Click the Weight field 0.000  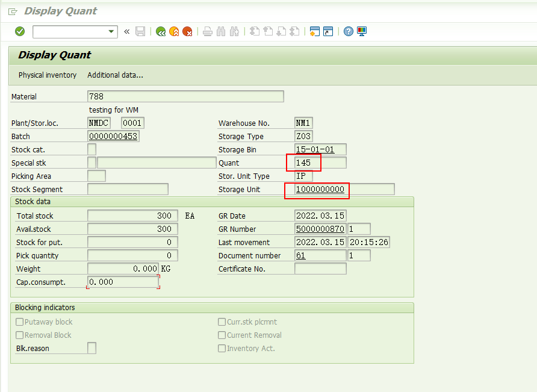(x=123, y=269)
